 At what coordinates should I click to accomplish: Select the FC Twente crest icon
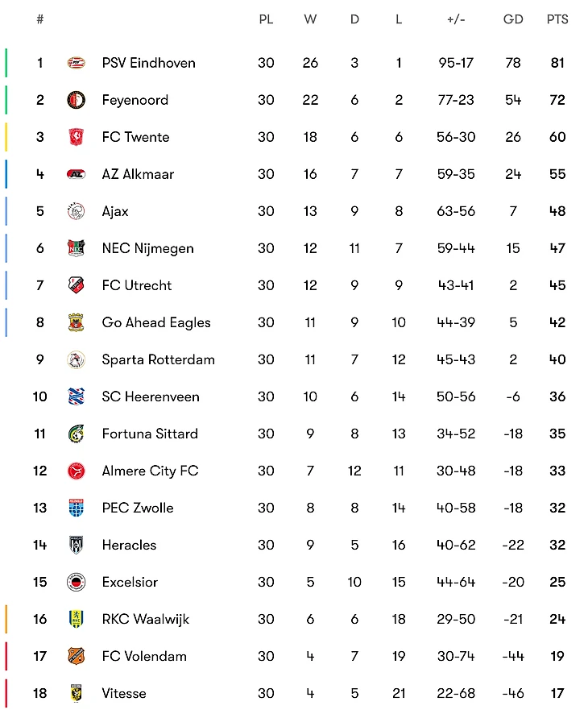[x=76, y=137]
